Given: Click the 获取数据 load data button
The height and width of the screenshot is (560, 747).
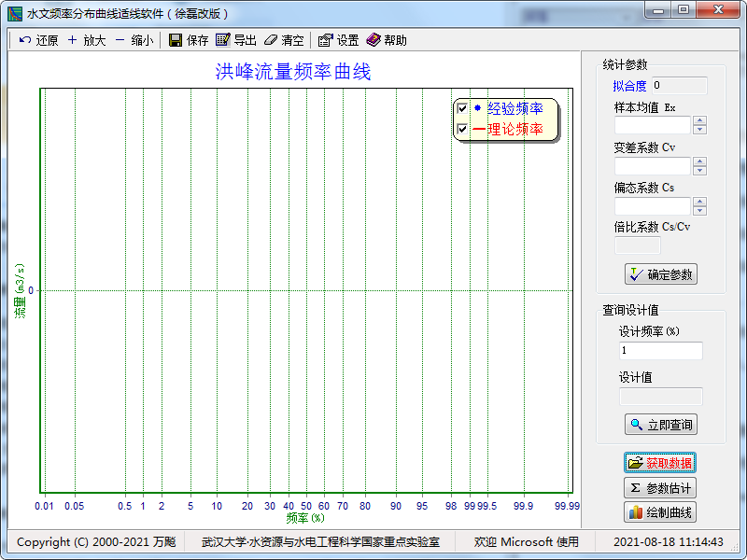Looking at the screenshot, I should (660, 463).
